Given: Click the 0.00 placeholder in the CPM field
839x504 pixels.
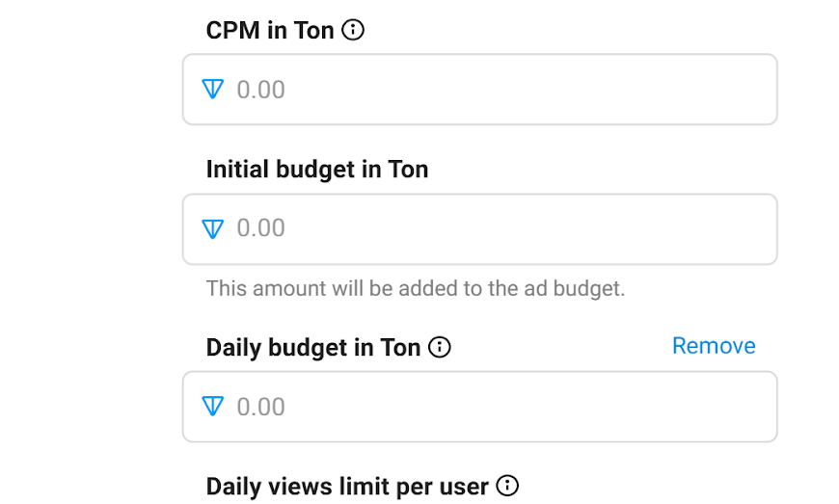Looking at the screenshot, I should click(261, 90).
